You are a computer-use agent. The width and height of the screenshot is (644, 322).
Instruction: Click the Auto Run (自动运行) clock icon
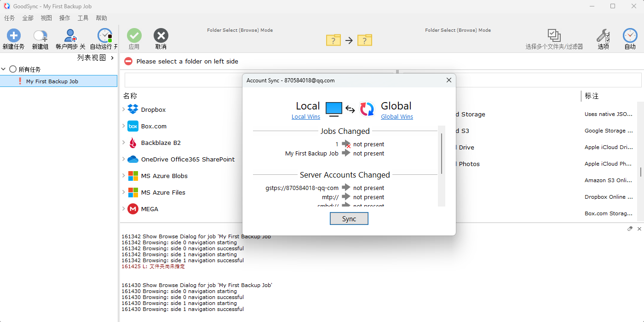pos(104,36)
